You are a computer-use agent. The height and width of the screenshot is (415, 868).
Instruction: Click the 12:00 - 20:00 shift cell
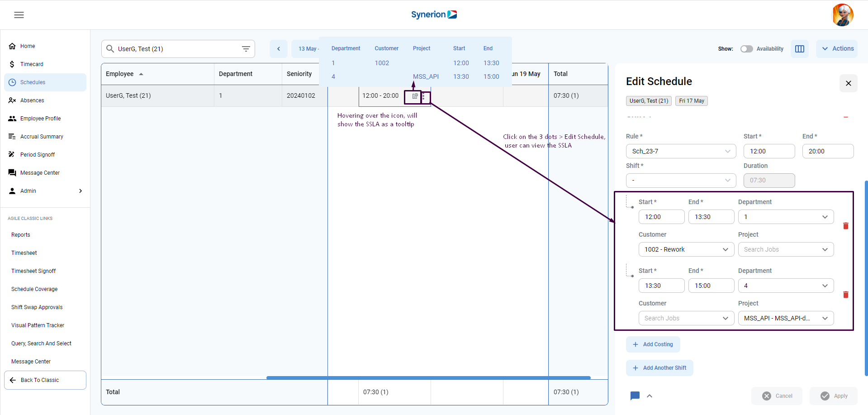(380, 95)
